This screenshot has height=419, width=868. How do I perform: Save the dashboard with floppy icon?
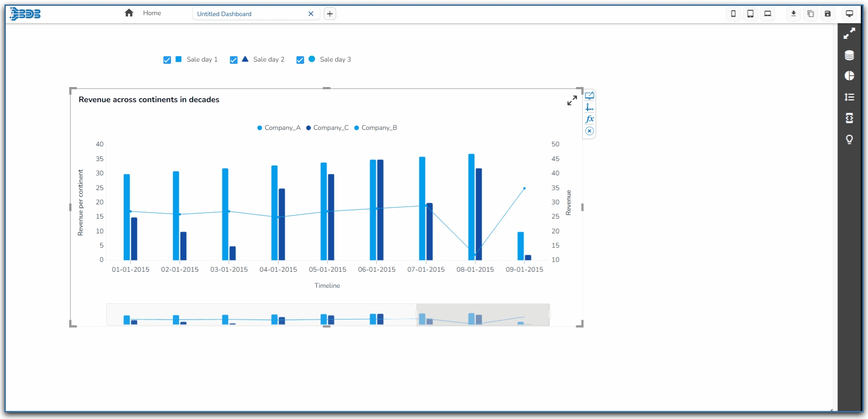pos(827,14)
